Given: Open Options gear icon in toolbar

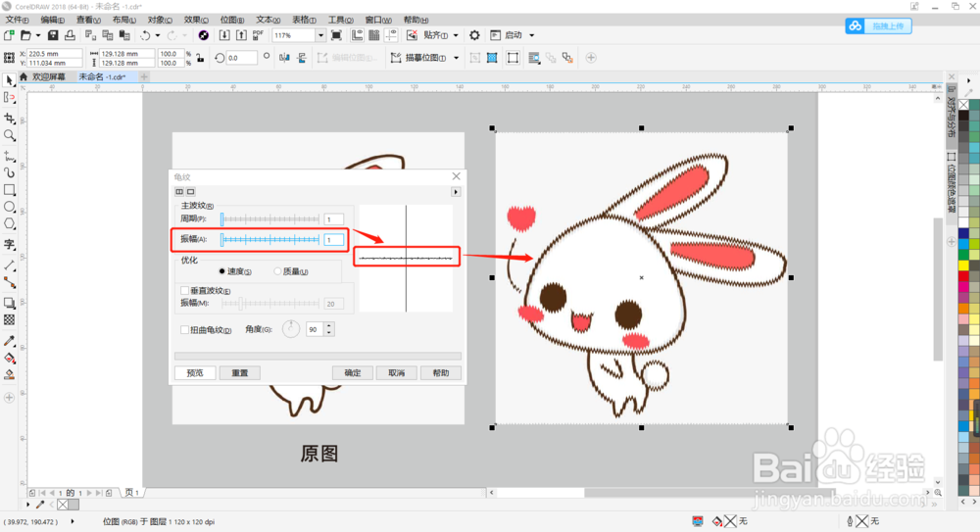Looking at the screenshot, I should 474,35.
